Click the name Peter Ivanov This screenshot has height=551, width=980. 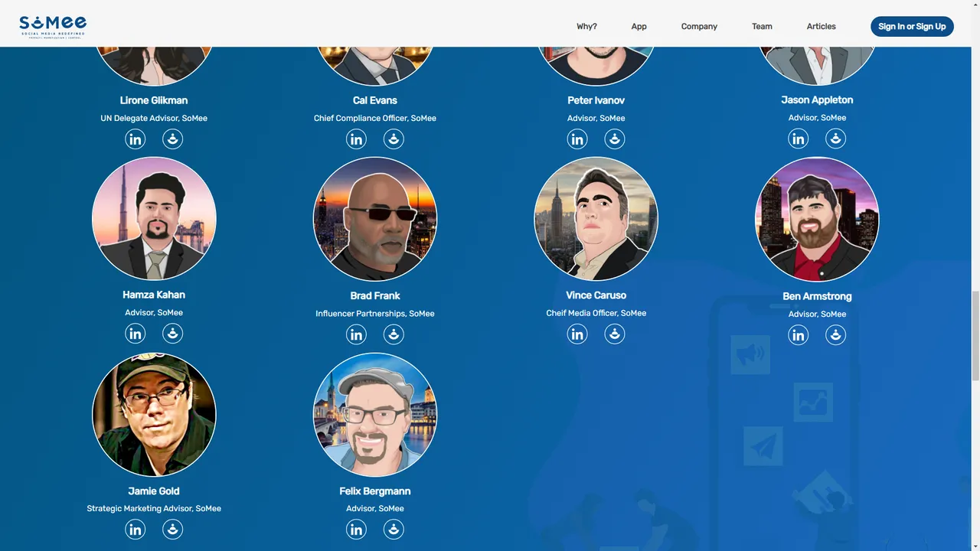pyautogui.click(x=596, y=100)
